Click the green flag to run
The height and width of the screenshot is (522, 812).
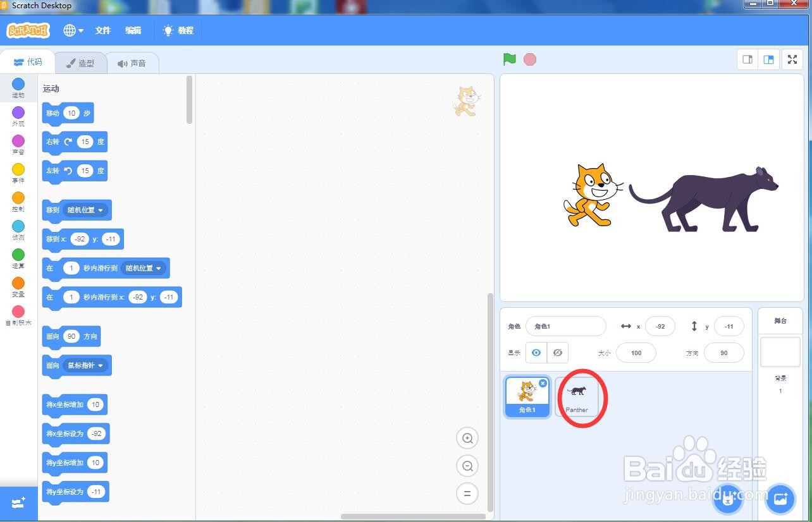tap(510, 59)
